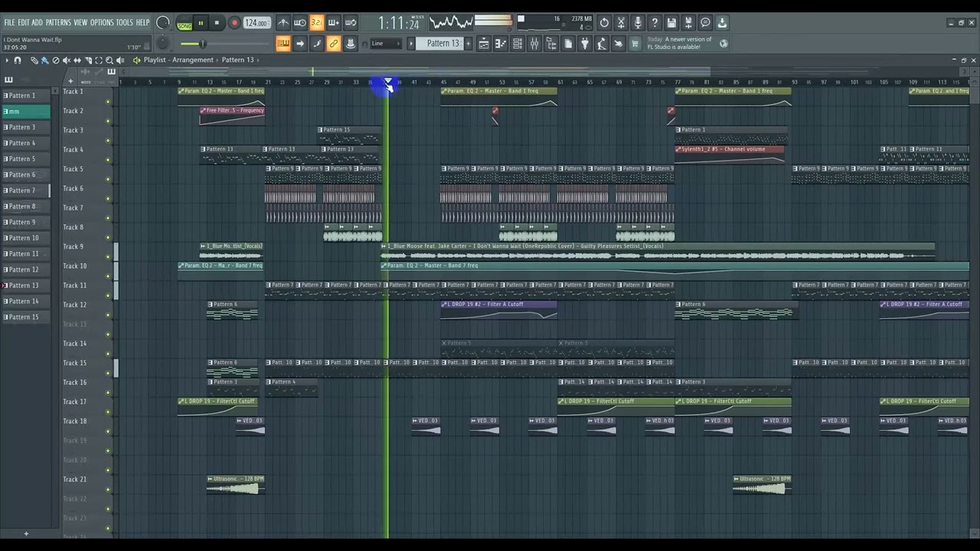The image size is (980, 551).
Task: Open the EDIT menu
Action: (24, 23)
